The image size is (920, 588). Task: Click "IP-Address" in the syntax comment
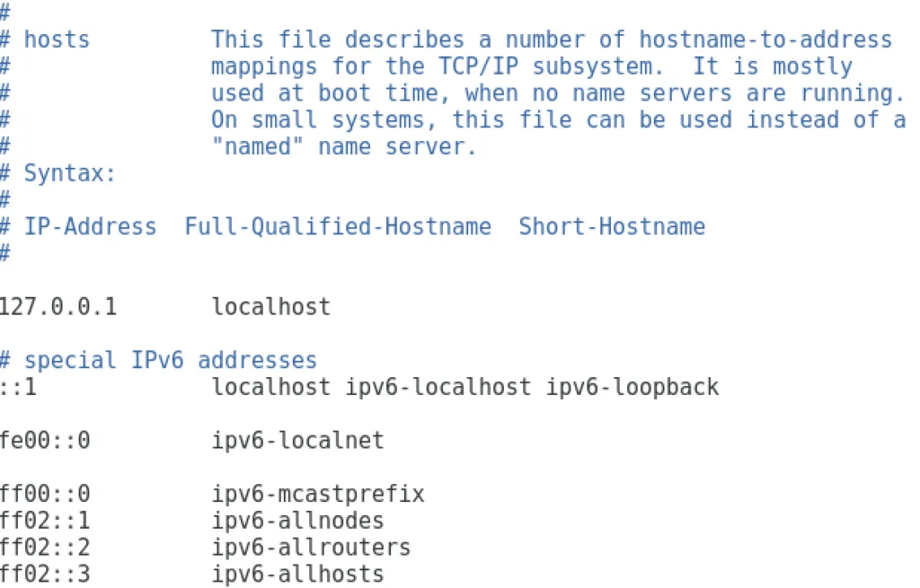click(x=90, y=226)
